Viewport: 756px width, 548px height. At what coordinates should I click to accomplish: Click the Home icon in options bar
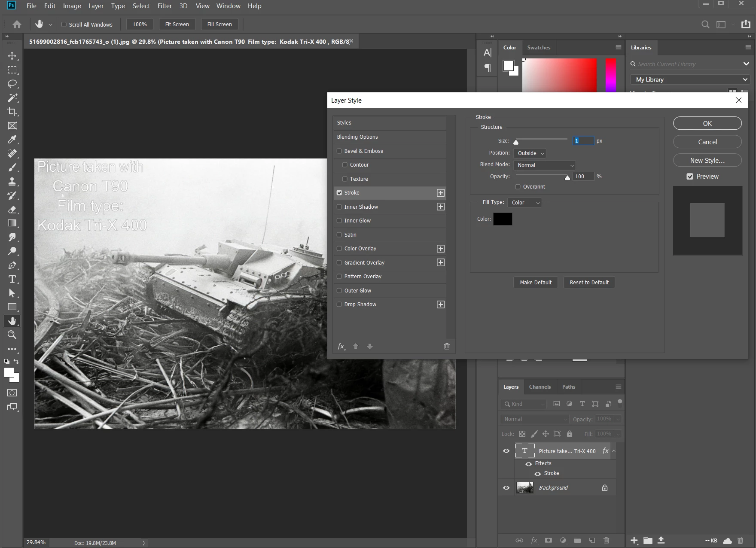point(17,24)
